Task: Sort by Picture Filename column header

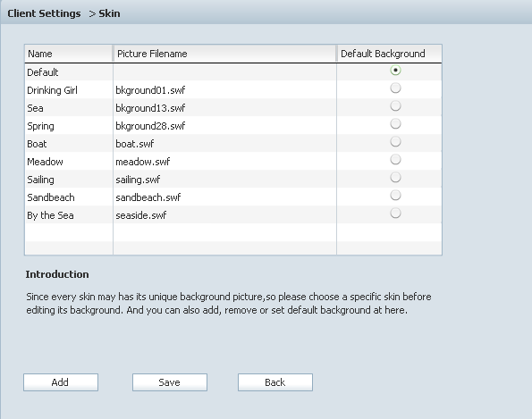Action: [x=224, y=54]
